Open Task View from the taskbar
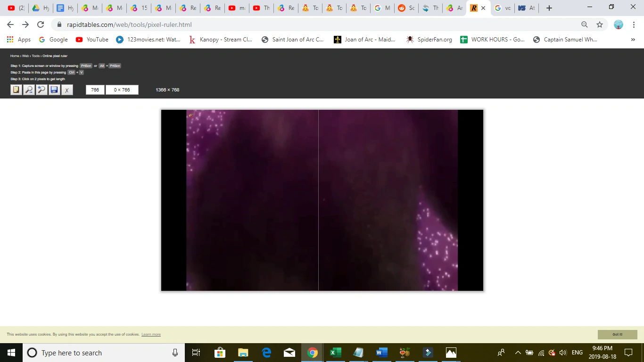 pyautogui.click(x=196, y=353)
